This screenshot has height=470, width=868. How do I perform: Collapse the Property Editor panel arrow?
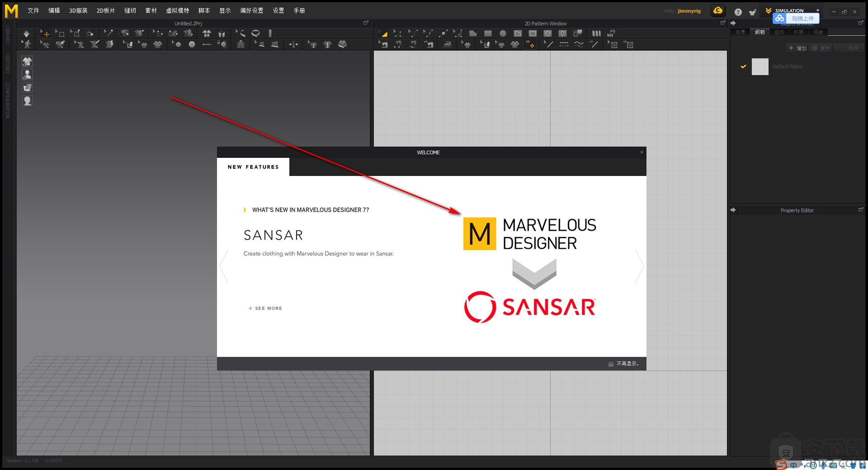[733, 210]
